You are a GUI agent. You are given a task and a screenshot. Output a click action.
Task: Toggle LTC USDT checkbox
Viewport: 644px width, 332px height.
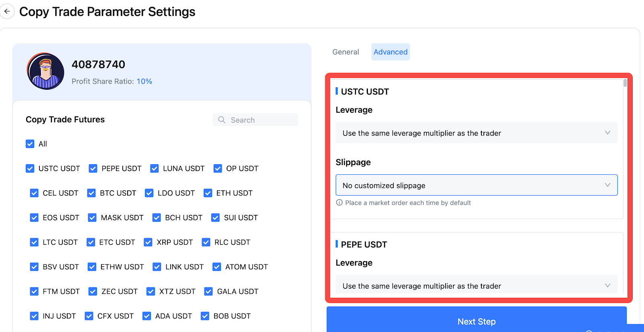(34, 242)
